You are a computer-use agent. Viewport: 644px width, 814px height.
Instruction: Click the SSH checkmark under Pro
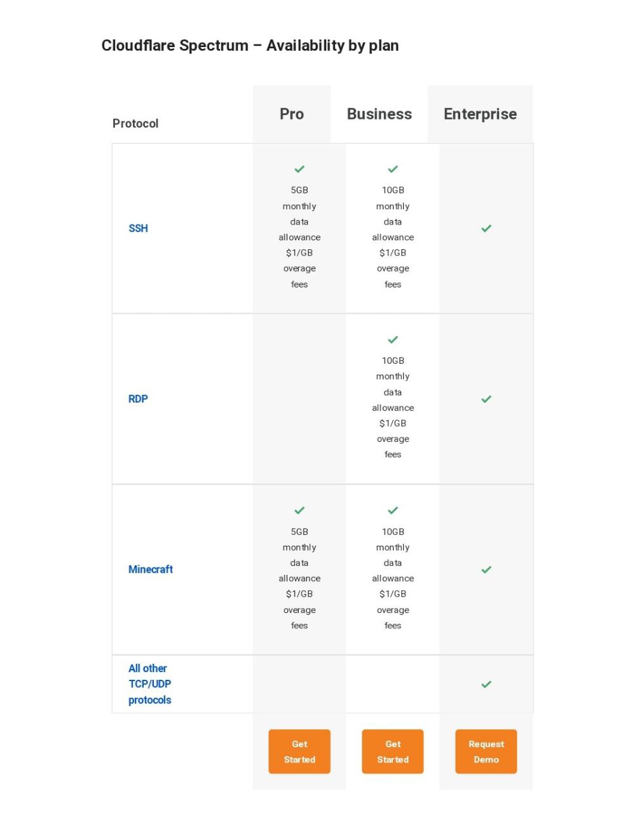coord(299,169)
